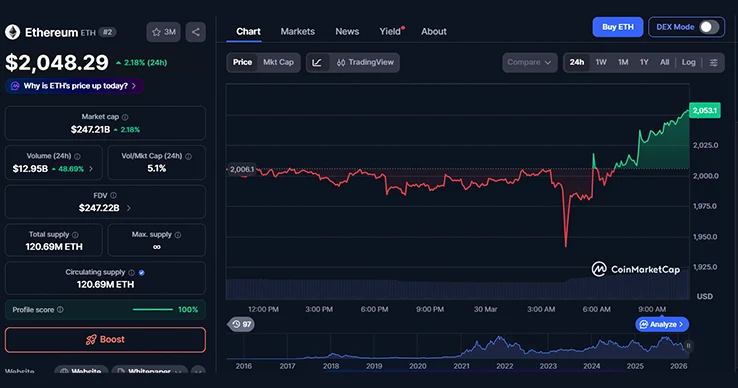Click the $12.95B volume value
The height and width of the screenshot is (388, 738).
(30, 169)
